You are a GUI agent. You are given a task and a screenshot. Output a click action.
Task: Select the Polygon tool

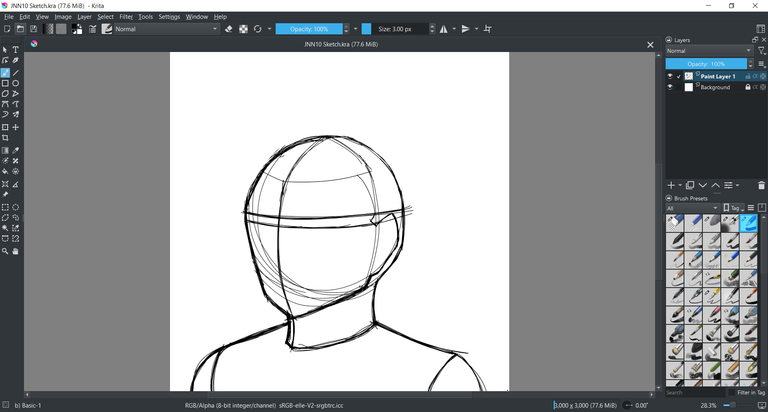(x=5, y=94)
